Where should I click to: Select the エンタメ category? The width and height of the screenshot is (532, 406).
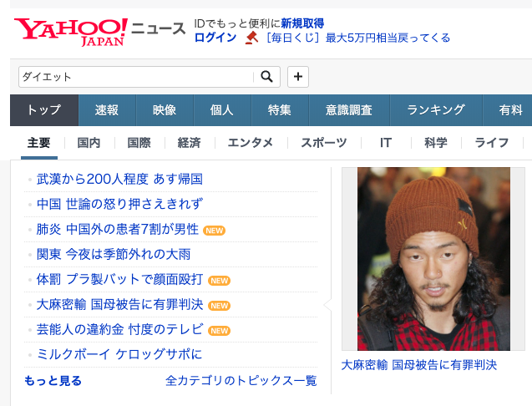tap(250, 143)
